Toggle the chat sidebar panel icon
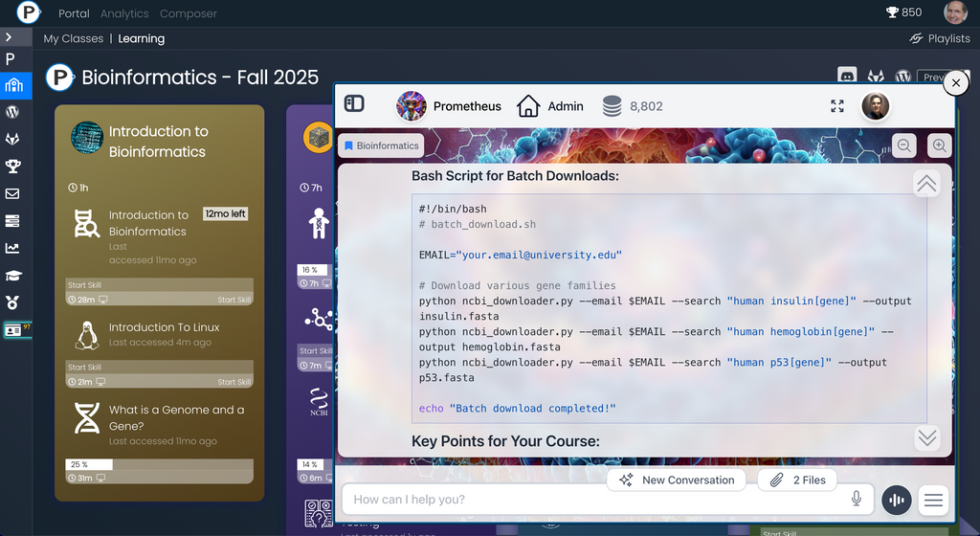 point(354,104)
